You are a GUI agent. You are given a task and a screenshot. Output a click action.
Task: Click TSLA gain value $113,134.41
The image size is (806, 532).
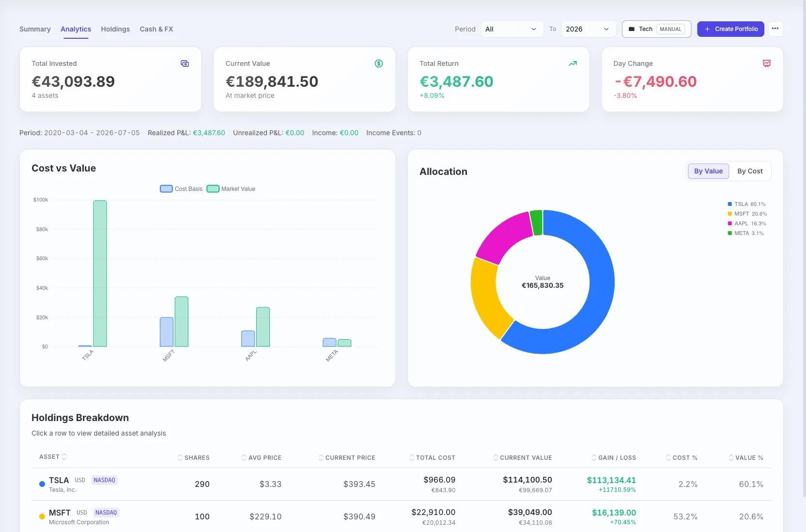(x=611, y=480)
